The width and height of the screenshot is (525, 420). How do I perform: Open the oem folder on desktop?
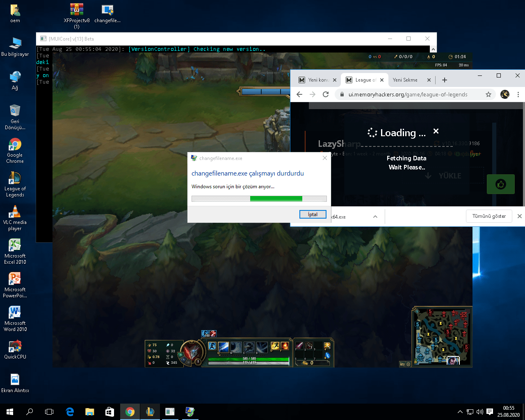[15, 14]
